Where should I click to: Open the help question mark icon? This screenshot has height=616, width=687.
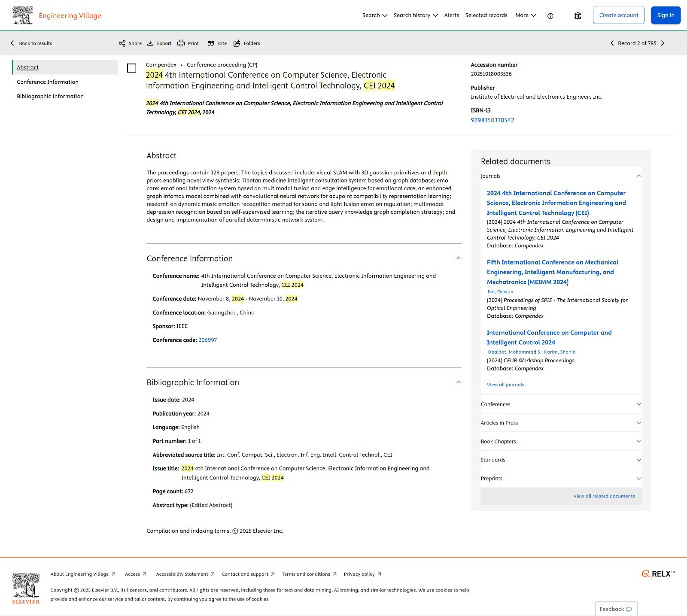click(x=550, y=16)
